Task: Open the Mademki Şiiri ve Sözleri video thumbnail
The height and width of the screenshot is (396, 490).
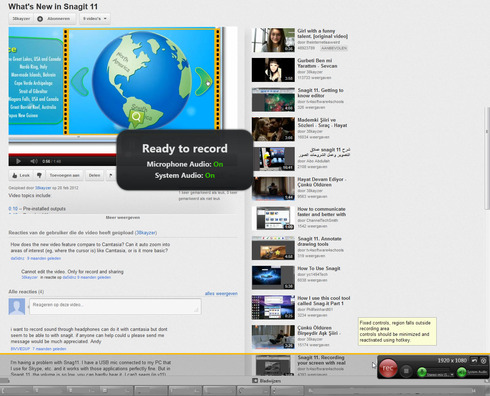Action: [x=273, y=129]
